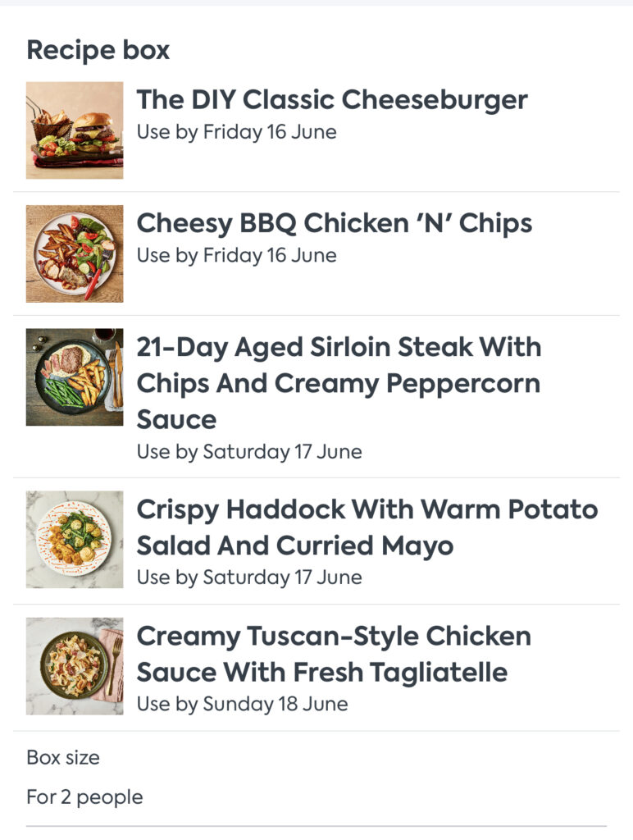
Task: Click 'Sauce With Fresh Tagliatelle' title line
Action: click(322, 673)
